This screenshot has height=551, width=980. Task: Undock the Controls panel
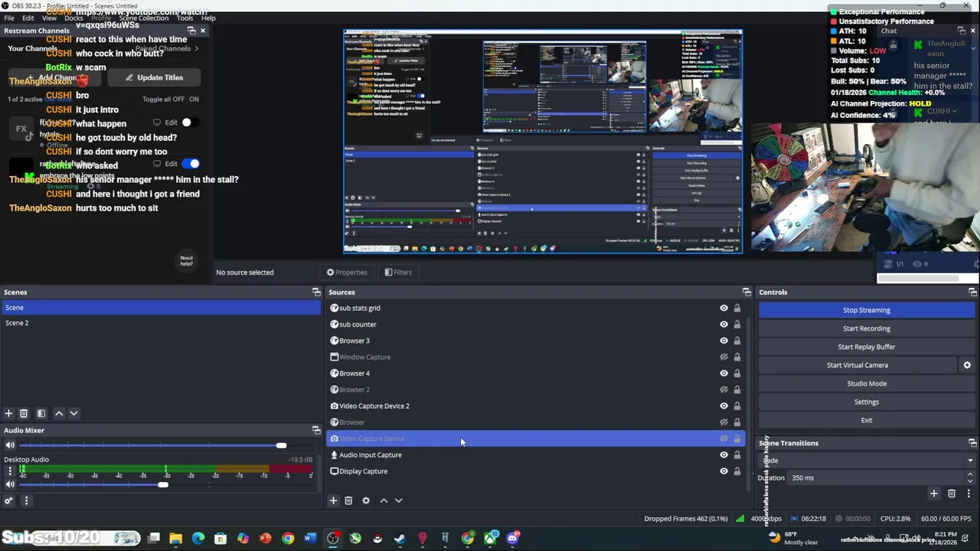coord(972,292)
